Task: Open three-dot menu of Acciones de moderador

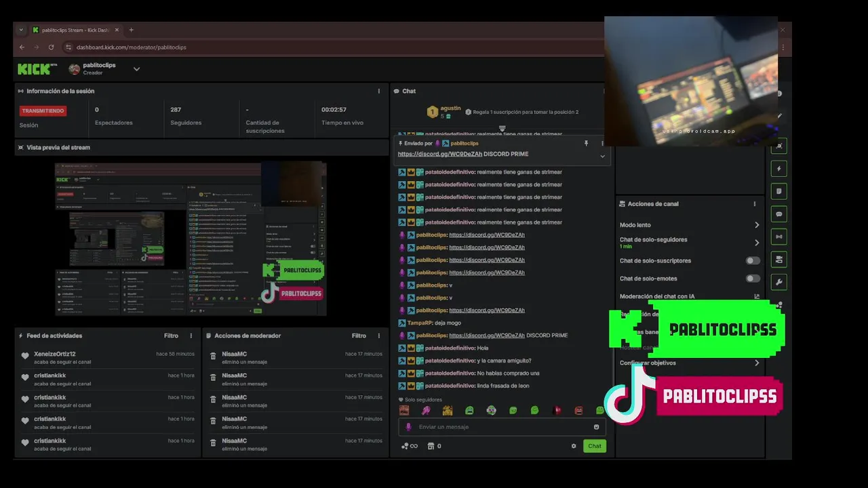Action: [379, 335]
